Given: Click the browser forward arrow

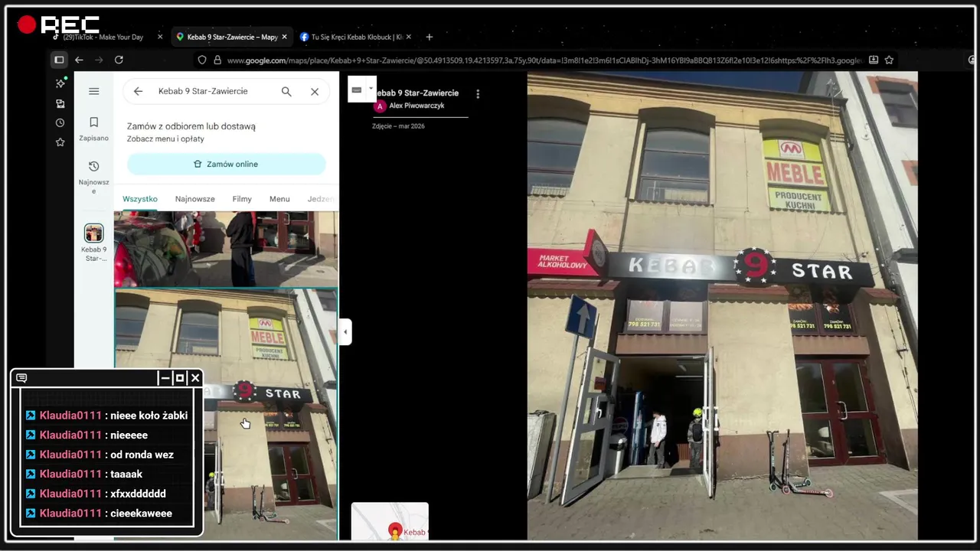Looking at the screenshot, I should coord(99,60).
